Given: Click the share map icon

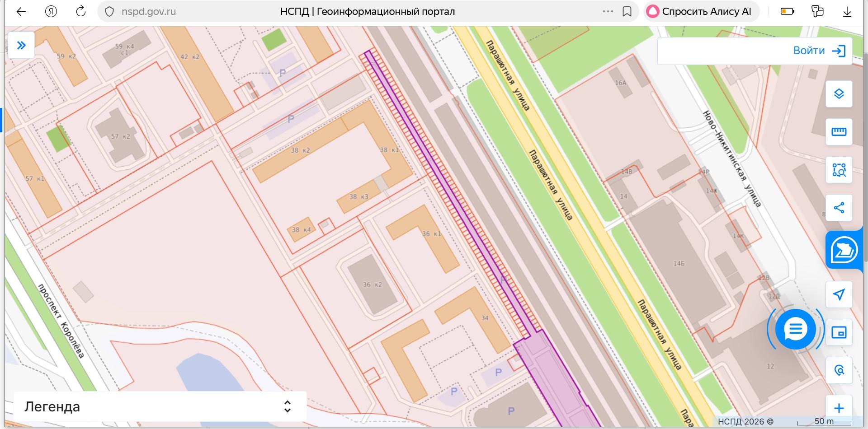Looking at the screenshot, I should [839, 208].
